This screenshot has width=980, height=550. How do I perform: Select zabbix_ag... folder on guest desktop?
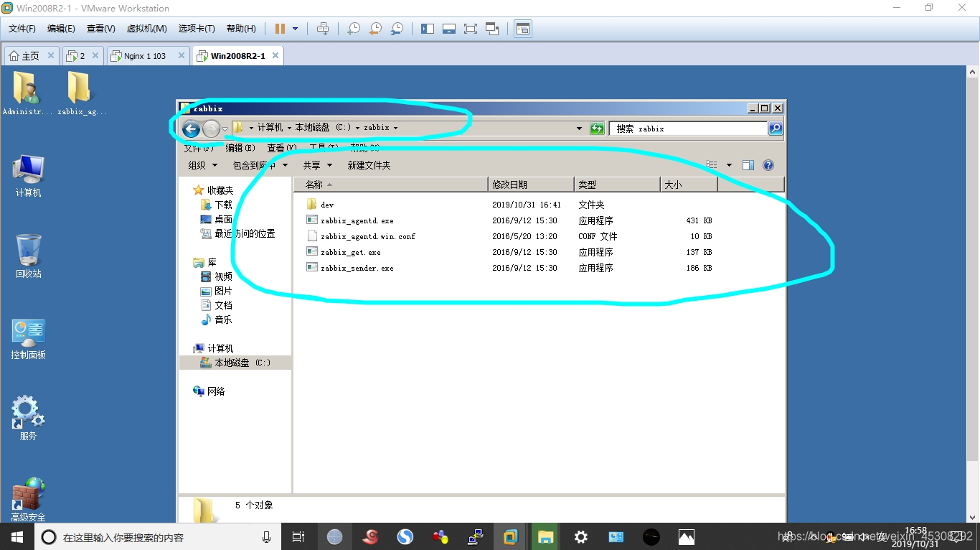[81, 93]
